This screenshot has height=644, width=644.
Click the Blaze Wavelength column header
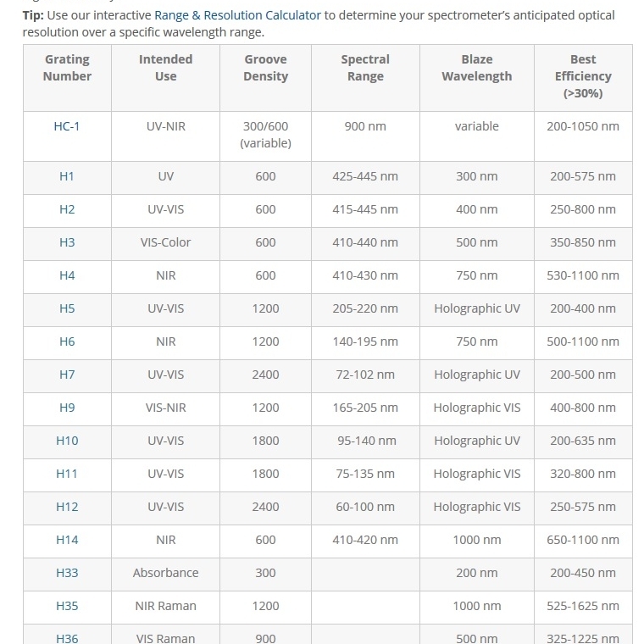tap(477, 68)
